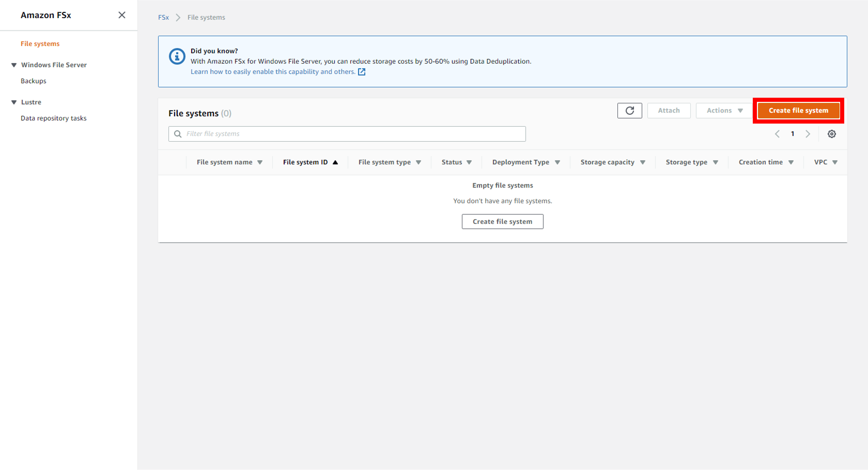The height and width of the screenshot is (470, 868).
Task: Collapse the Lustre section
Action: tap(14, 102)
